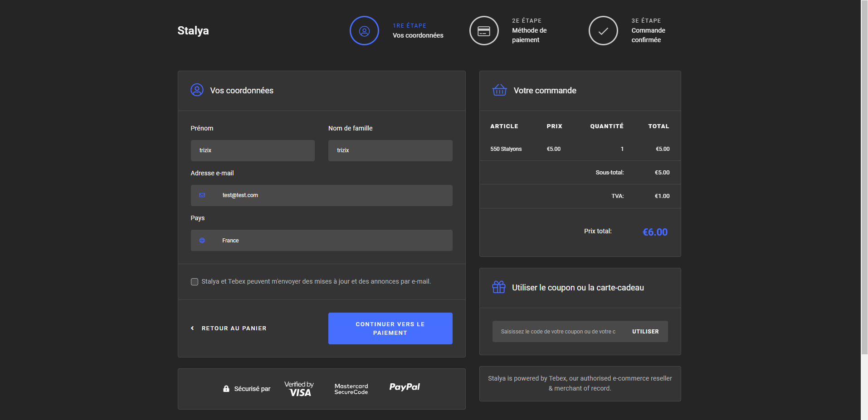
Task: Click the padlock icon near Sécurisé par
Action: pyautogui.click(x=226, y=389)
